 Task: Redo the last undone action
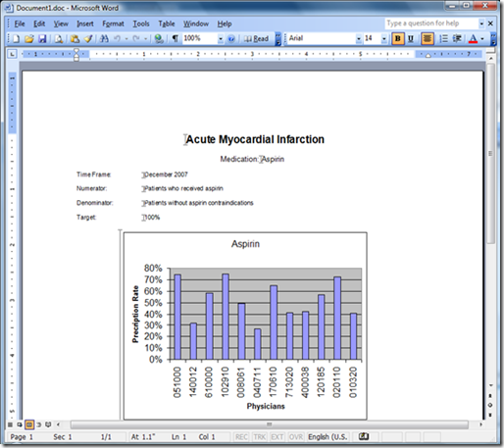(136, 39)
